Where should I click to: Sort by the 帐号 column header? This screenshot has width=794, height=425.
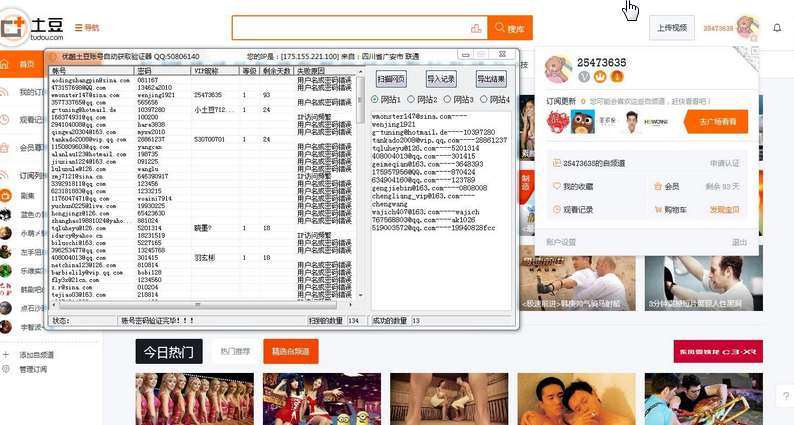pyautogui.click(x=92, y=71)
